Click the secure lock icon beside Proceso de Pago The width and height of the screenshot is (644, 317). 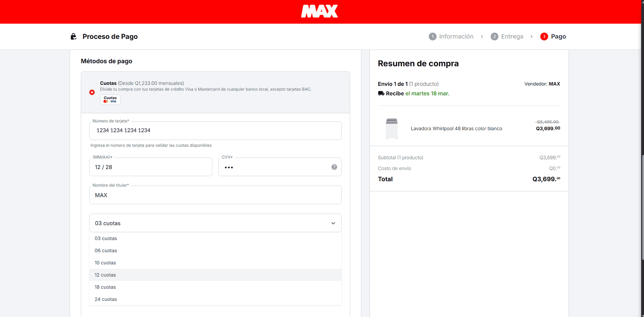[73, 37]
